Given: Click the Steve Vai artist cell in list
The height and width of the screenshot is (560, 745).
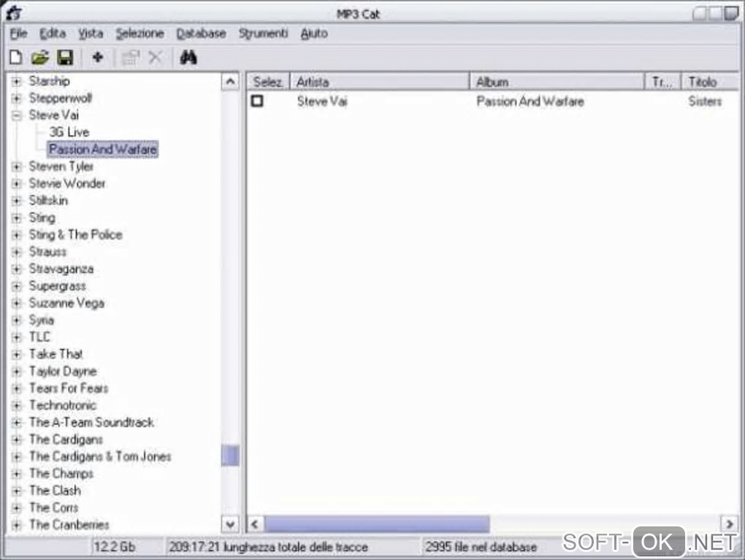Looking at the screenshot, I should point(322,101).
